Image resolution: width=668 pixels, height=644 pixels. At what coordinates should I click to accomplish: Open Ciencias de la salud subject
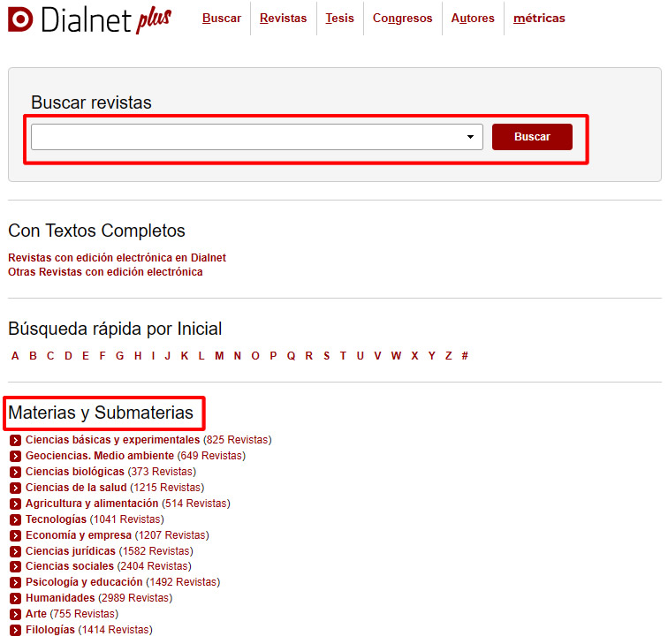76,488
